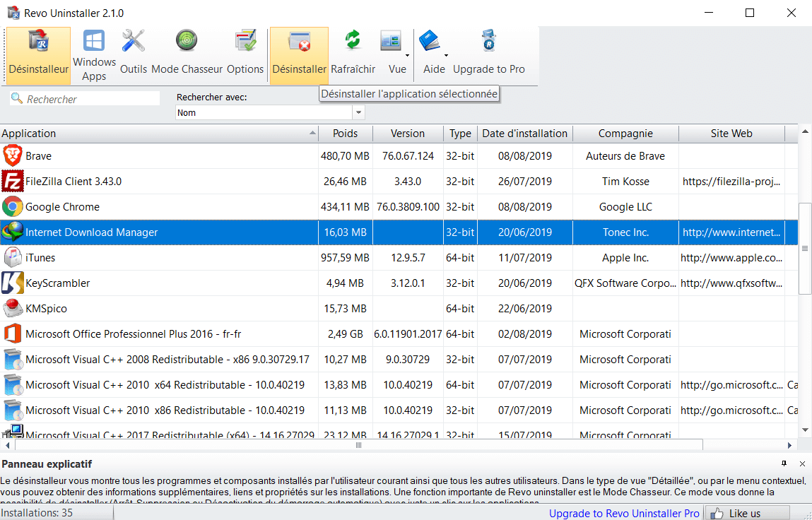
Task: Click QFX Software Corpo... company cell
Action: [x=625, y=283]
